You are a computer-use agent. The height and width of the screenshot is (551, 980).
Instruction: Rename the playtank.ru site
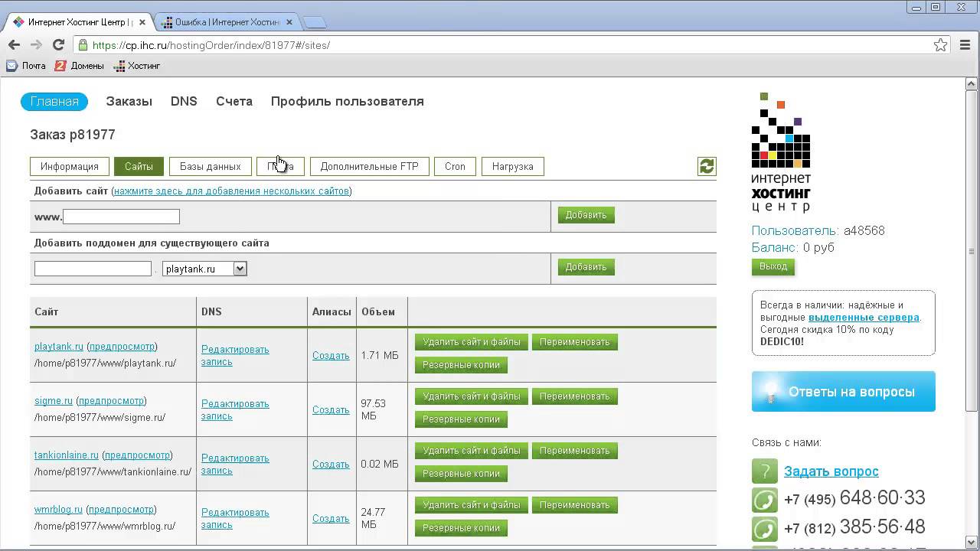pyautogui.click(x=574, y=342)
